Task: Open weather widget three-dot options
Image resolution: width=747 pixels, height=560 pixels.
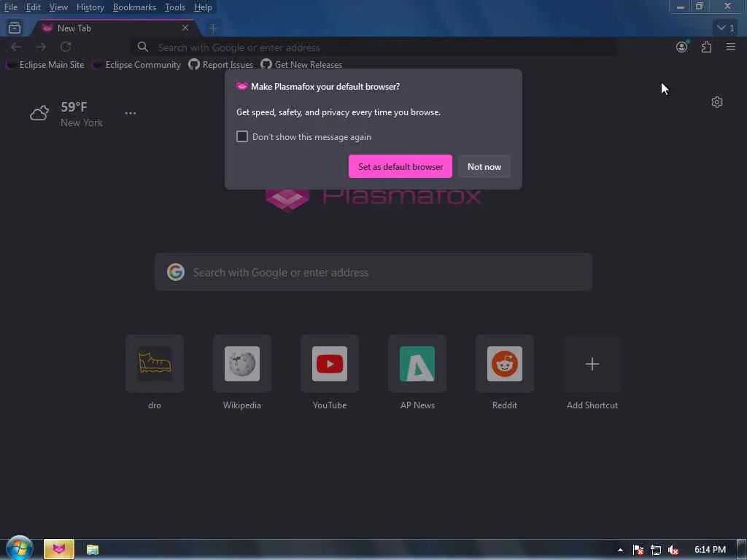Action: coord(131,113)
